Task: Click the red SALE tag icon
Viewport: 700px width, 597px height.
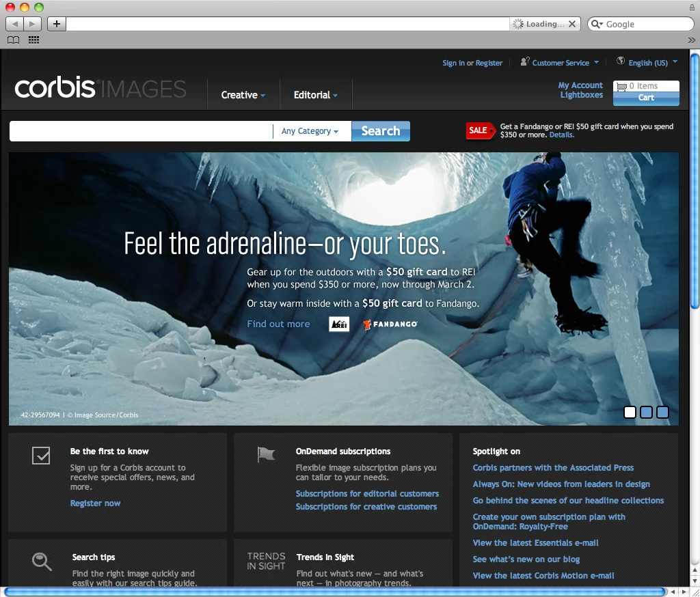Action: (x=481, y=130)
